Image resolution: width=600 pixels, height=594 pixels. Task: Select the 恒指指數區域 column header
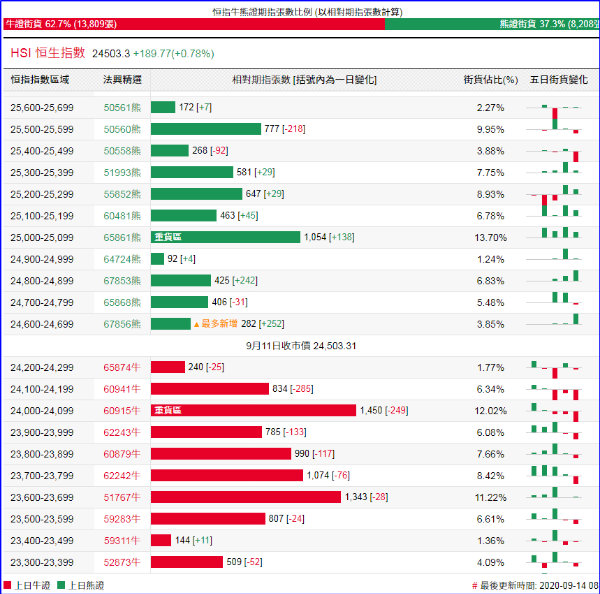40,80
